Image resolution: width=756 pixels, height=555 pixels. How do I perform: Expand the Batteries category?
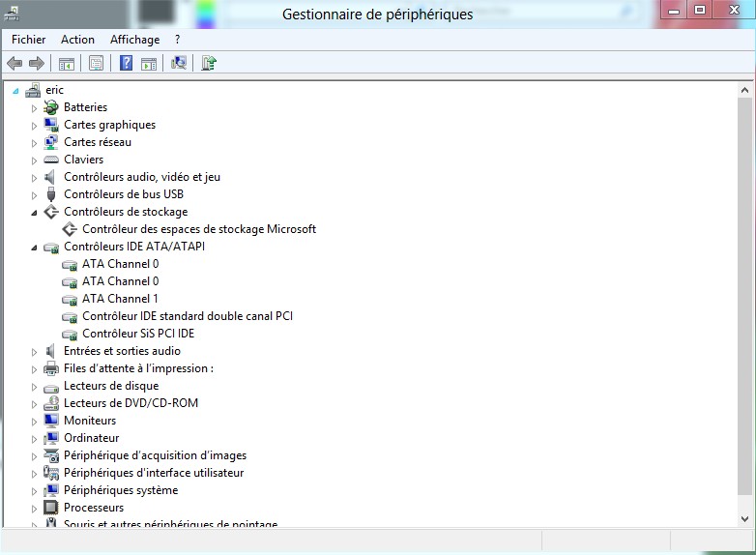34,108
